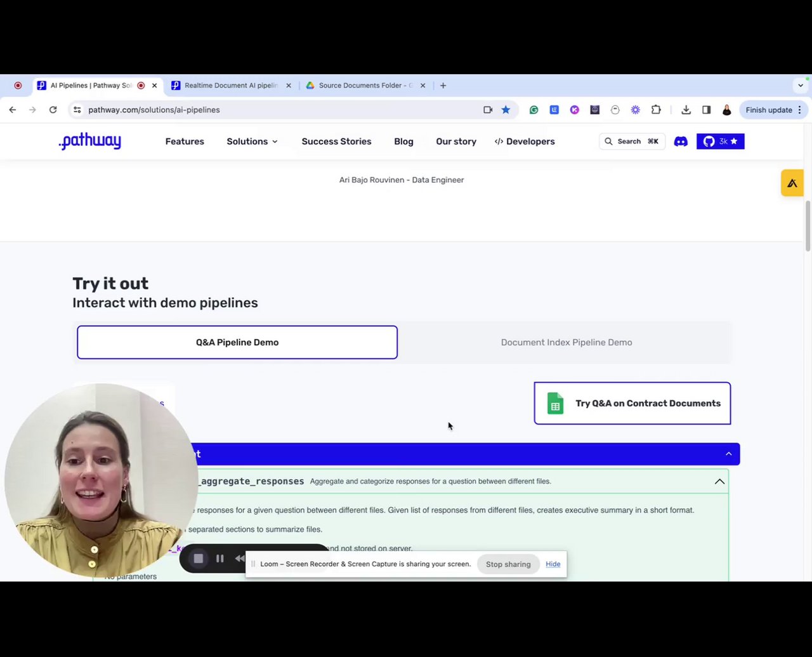Viewport: 812px width, 657px height.
Task: Click Stop sharing in the Loom bar
Action: (508, 564)
